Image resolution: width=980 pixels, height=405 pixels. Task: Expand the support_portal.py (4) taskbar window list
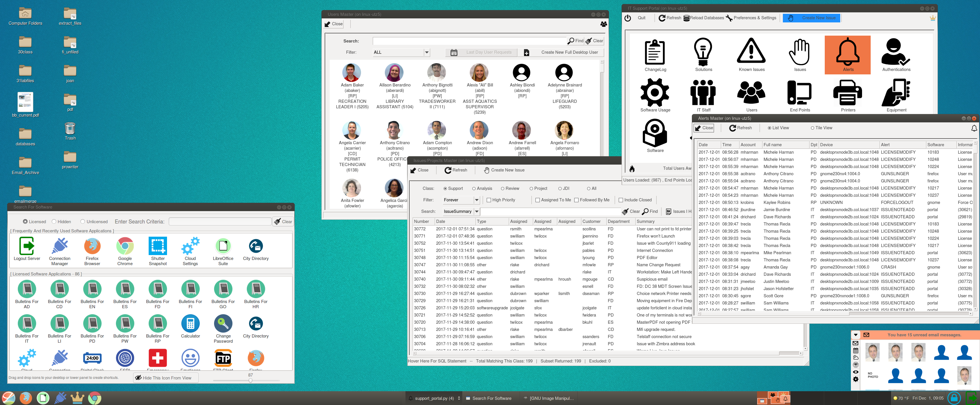tap(459, 398)
